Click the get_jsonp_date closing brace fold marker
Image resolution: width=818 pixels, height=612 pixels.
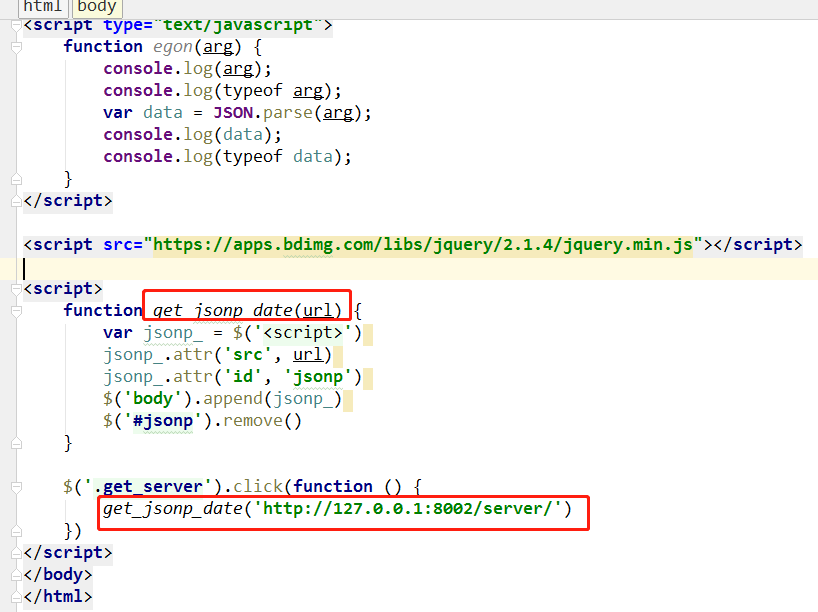pyautogui.click(x=16, y=443)
